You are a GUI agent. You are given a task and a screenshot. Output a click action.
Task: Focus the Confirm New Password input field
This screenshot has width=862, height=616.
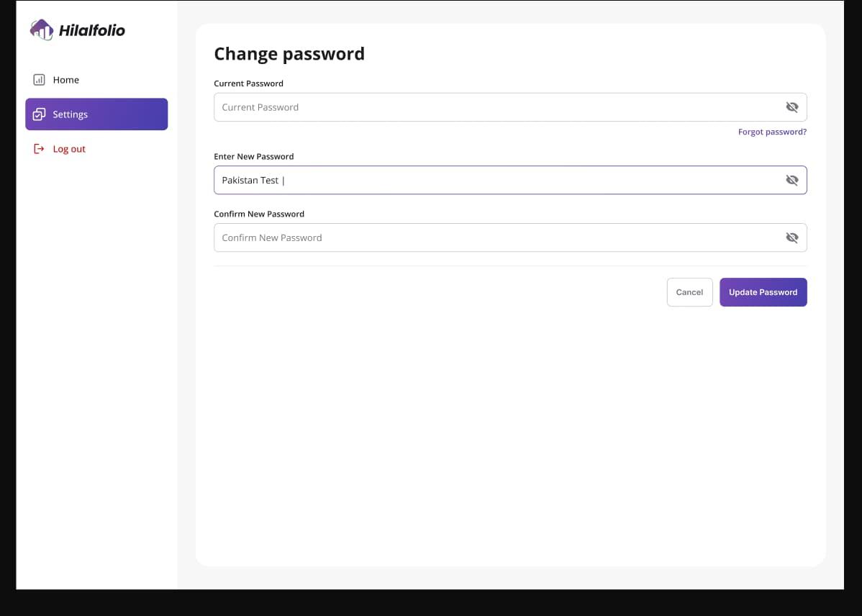(510, 237)
